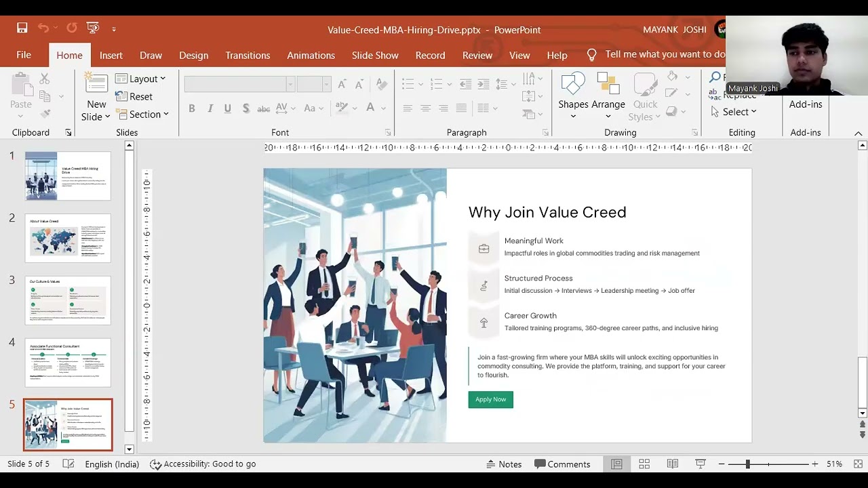
Task: Select Align Left paragraph option
Action: click(x=408, y=108)
